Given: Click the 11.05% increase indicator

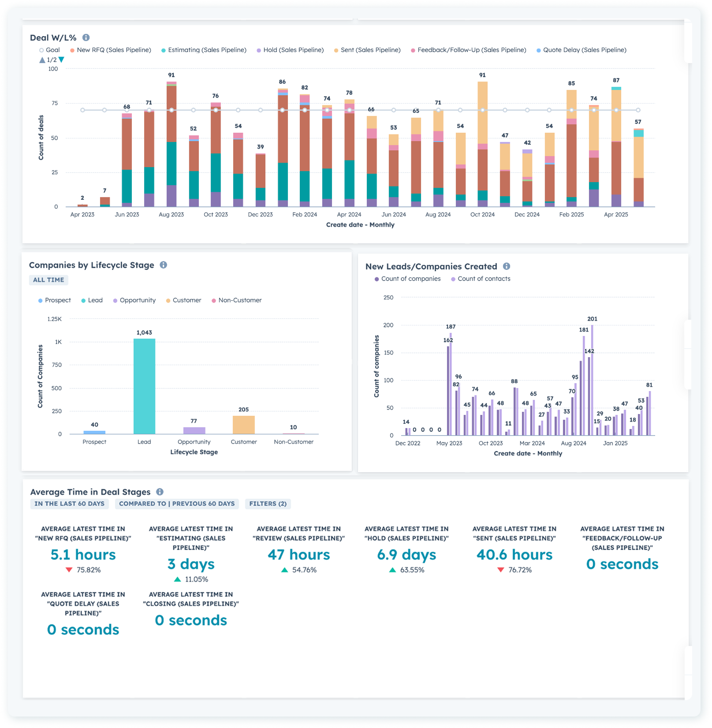Looking at the screenshot, I should click(191, 579).
